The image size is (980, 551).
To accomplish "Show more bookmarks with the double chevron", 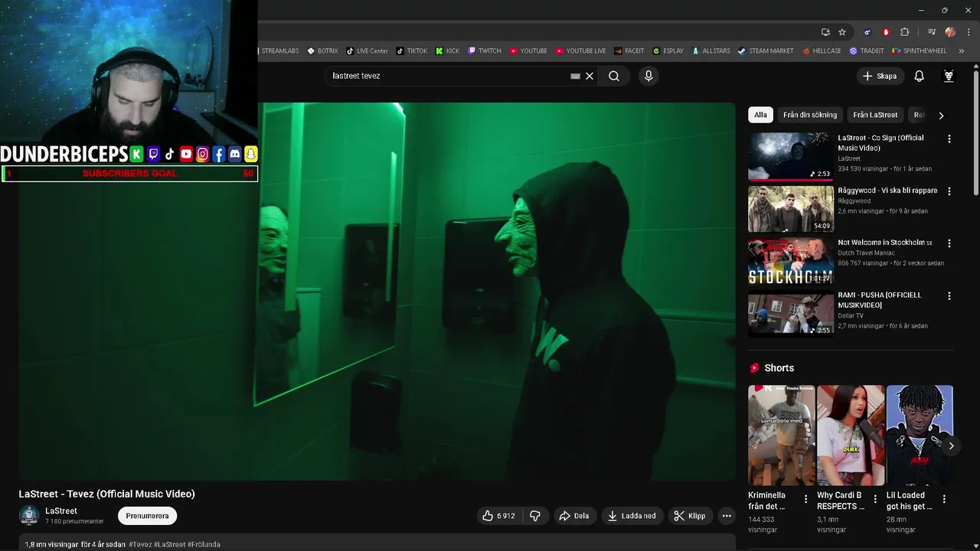I will click(x=962, y=51).
